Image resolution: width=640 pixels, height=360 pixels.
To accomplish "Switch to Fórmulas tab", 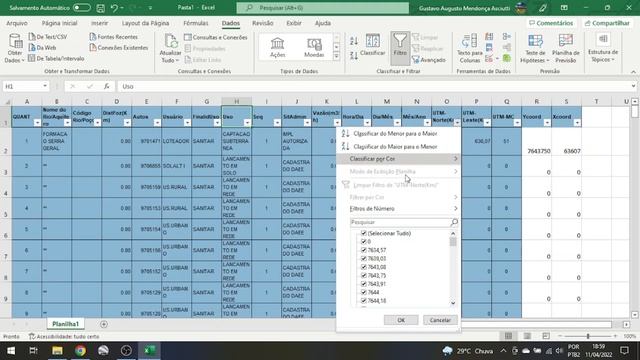I will [x=196, y=23].
